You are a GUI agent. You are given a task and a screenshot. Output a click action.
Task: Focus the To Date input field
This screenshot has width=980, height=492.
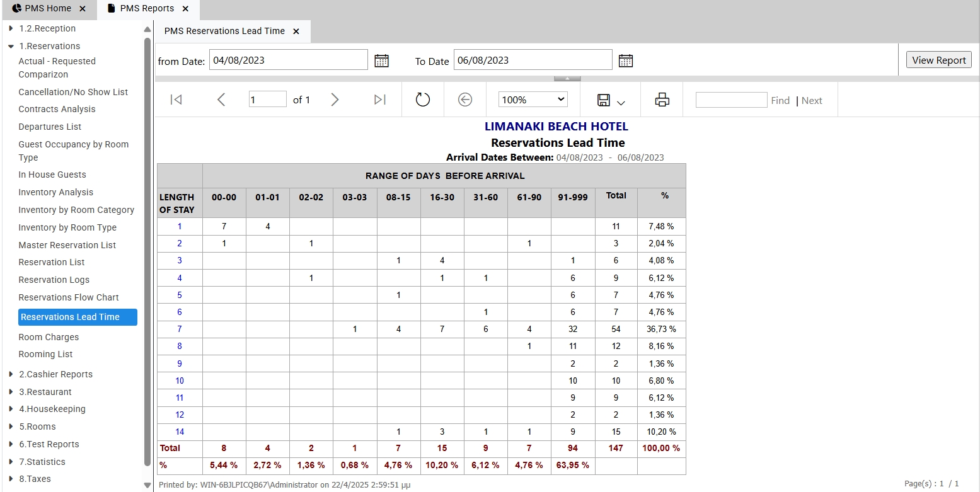[x=533, y=60]
